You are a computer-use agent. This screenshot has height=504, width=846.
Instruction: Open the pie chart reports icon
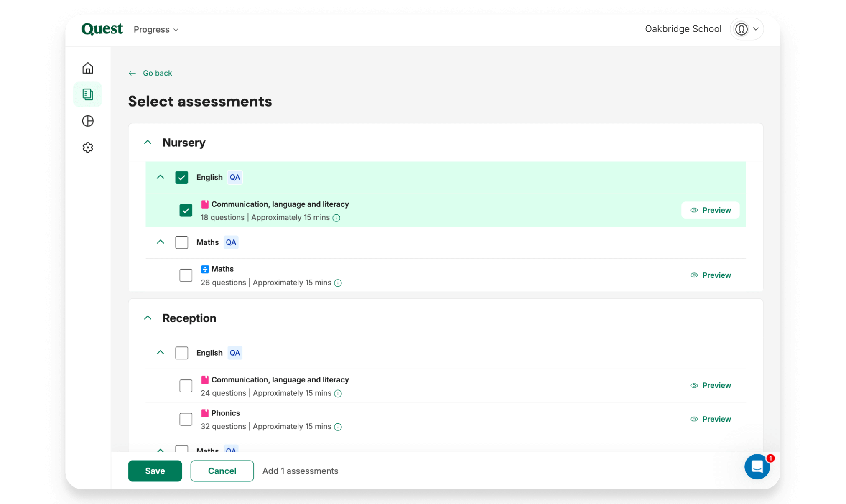click(x=88, y=121)
